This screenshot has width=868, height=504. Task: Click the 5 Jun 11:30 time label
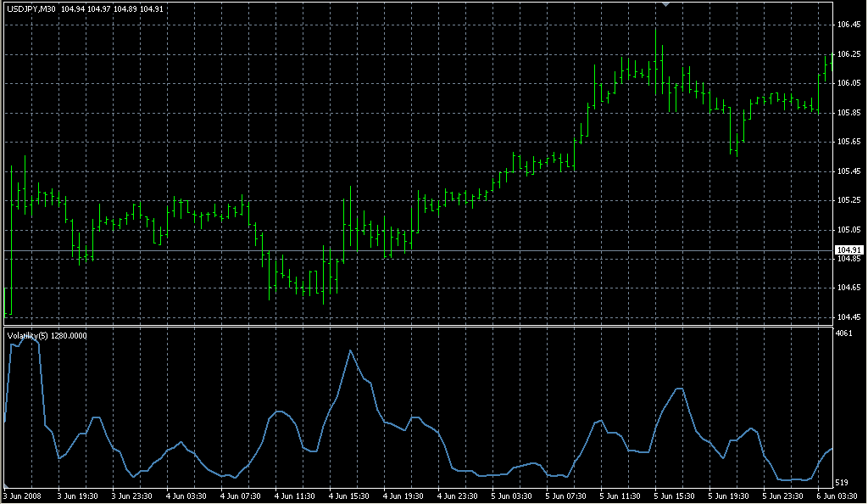click(x=620, y=496)
